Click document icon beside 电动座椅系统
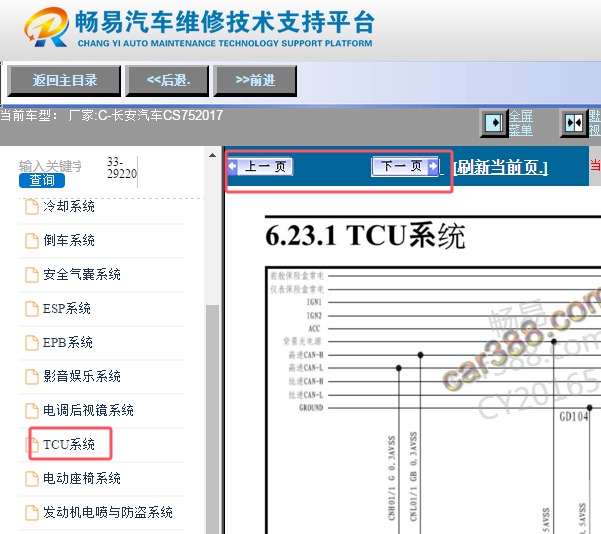Screen dimensions: 601x534 coord(32,479)
